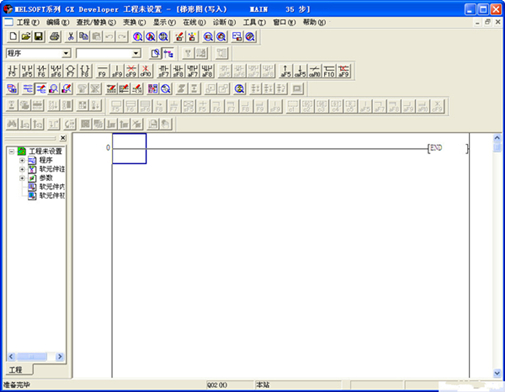Screen dimensions: 505x392
Task: Click the down arrow of the vertical scrollbar
Action: 497,373
